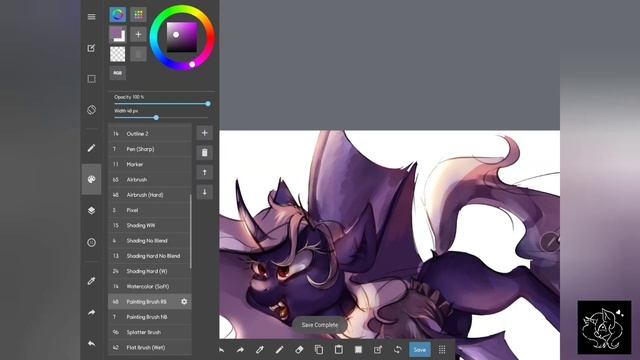
Task: Tap the filled square icon in bottom toolbar
Action: (x=358, y=350)
